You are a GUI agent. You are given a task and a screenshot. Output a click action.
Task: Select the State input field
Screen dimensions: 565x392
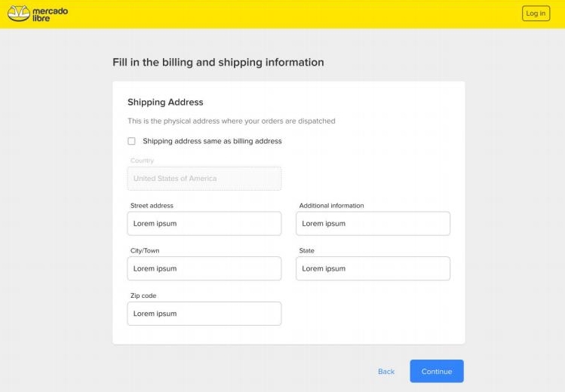(x=373, y=268)
